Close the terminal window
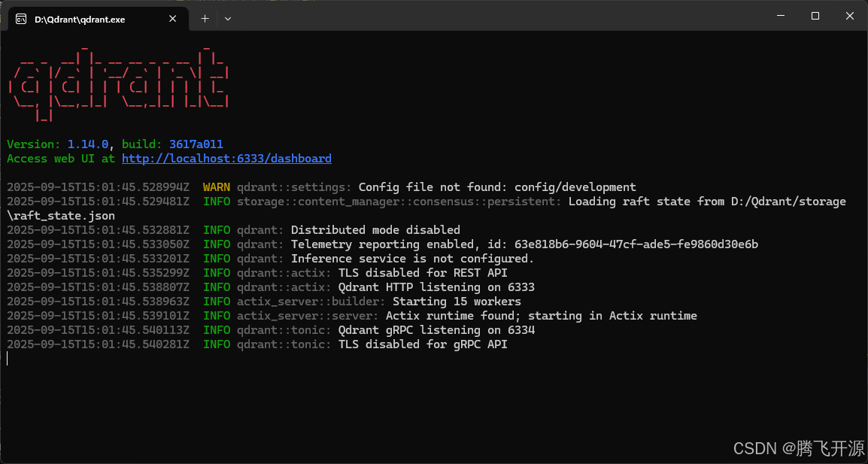Viewport: 868px width, 464px height. tap(850, 16)
